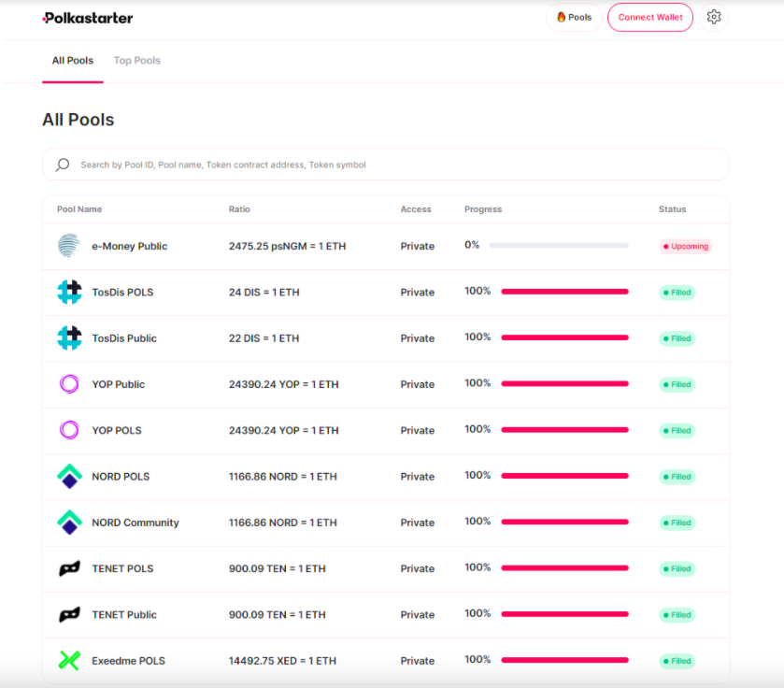
Task: Click the TENET Public mask icon
Action: pyautogui.click(x=69, y=614)
